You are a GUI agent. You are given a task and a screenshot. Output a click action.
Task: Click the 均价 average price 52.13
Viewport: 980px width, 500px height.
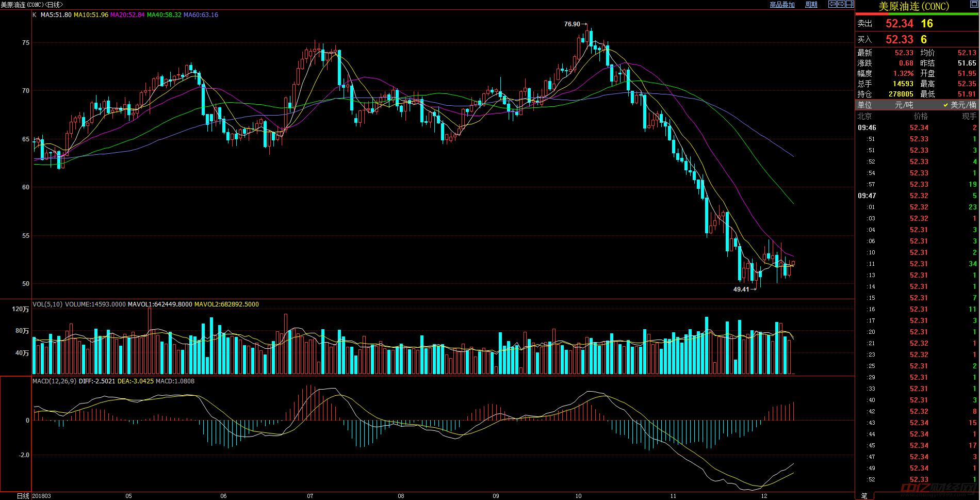coord(967,53)
